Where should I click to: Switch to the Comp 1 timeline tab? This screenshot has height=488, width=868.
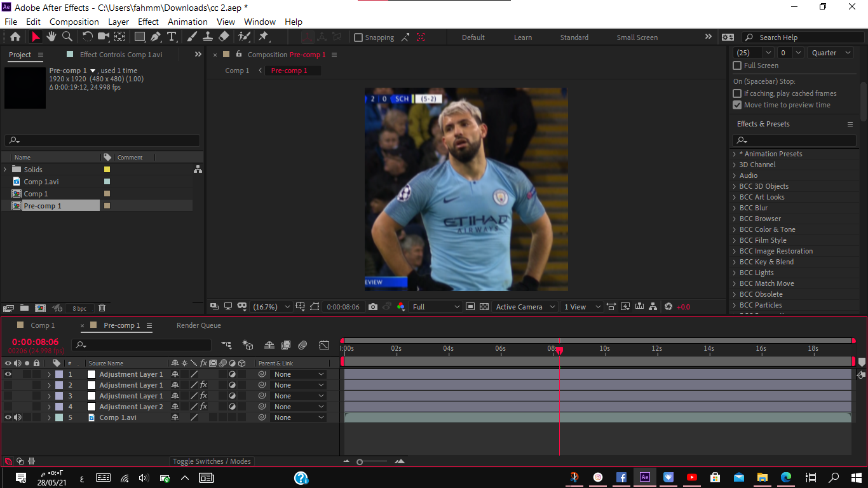click(43, 325)
